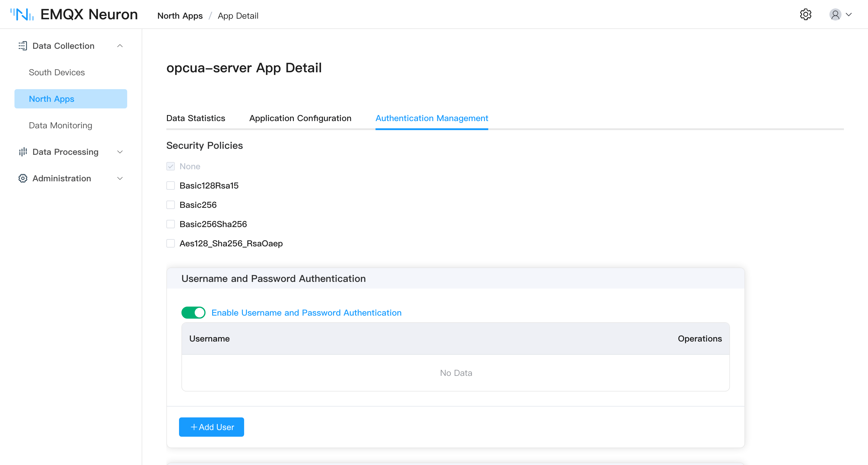Click the Data Collection sidebar icon

click(x=23, y=46)
